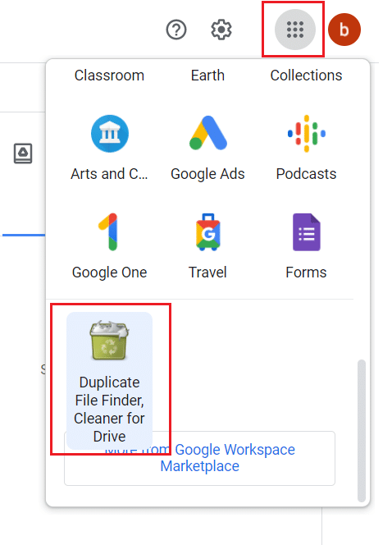The height and width of the screenshot is (545, 392).
Task: Click the 'Podcasts' label text
Action: pos(306,174)
